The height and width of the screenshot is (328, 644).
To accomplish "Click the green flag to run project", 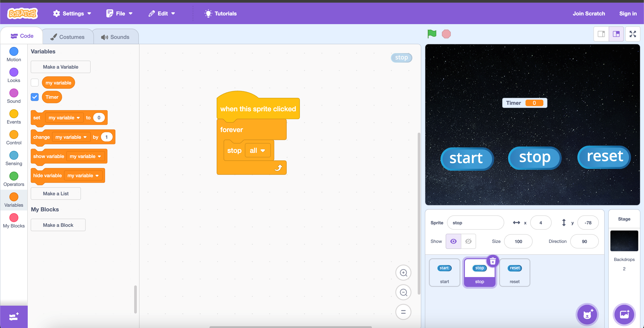I will click(432, 34).
